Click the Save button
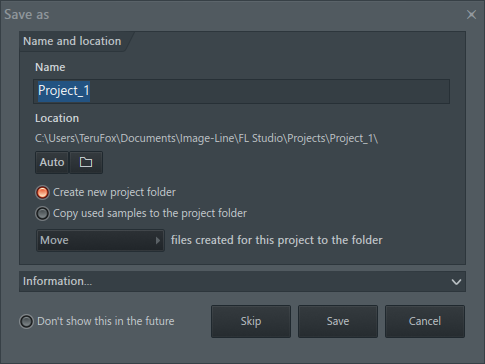This screenshot has height=364, width=485. pyautogui.click(x=338, y=321)
